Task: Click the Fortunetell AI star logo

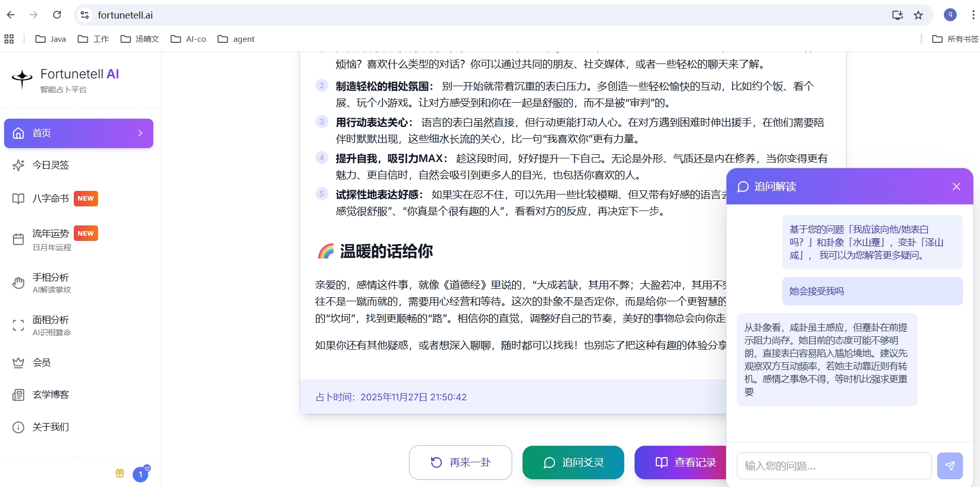Action: click(22, 79)
